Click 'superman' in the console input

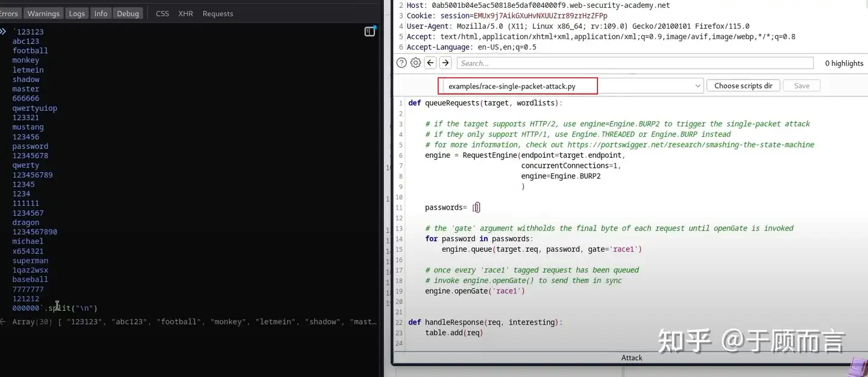click(30, 261)
